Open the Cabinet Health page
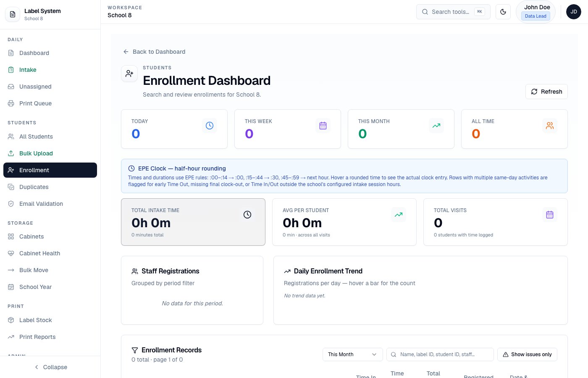Viewport: 588px width, 378px height. pyautogui.click(x=50, y=253)
